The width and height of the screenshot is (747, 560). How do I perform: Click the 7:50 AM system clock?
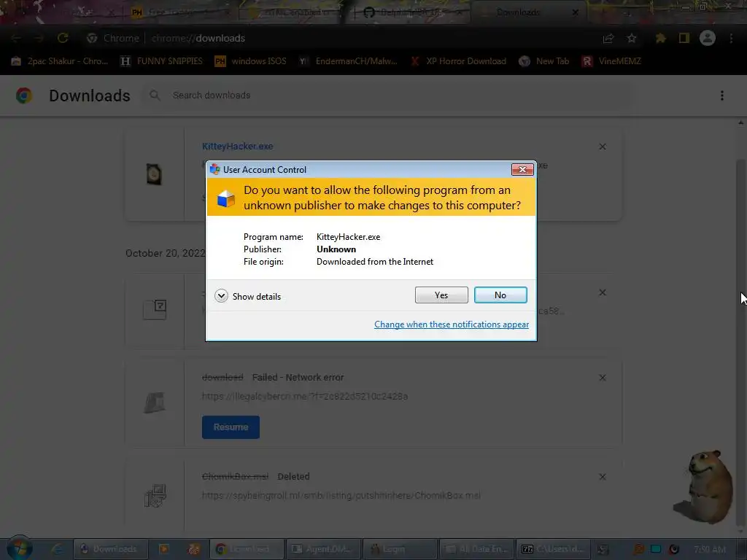click(709, 550)
